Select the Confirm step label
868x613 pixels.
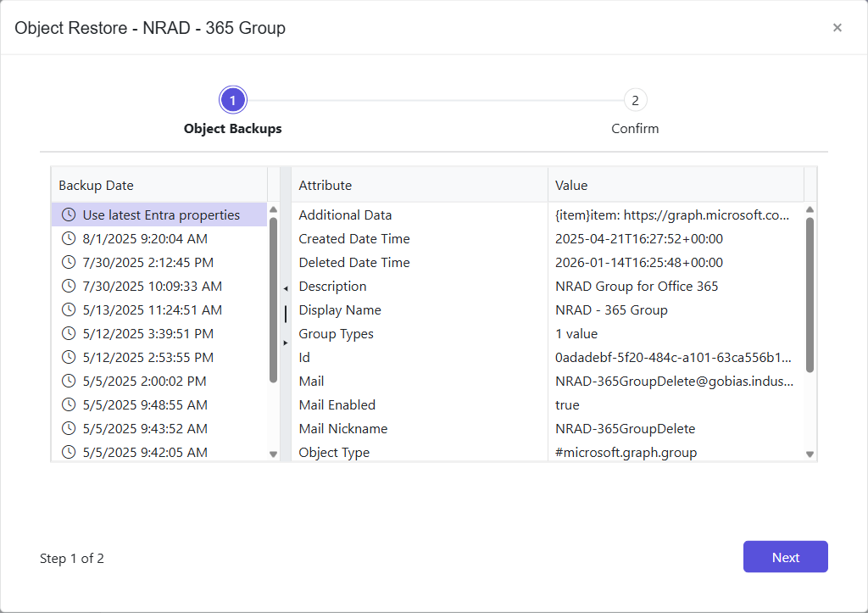tap(635, 128)
